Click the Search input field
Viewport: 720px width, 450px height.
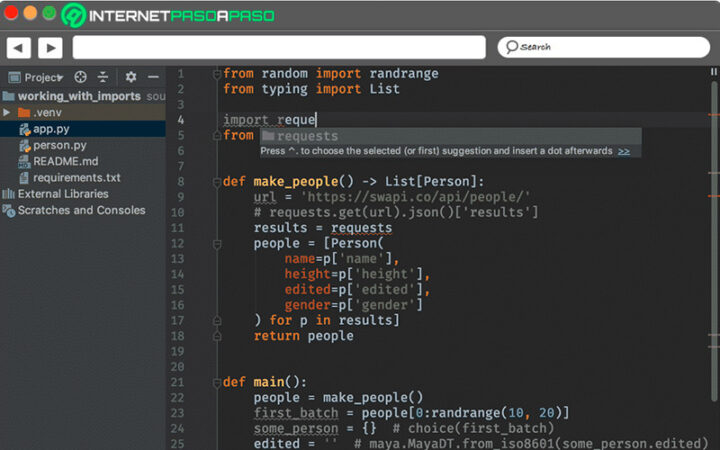600,47
